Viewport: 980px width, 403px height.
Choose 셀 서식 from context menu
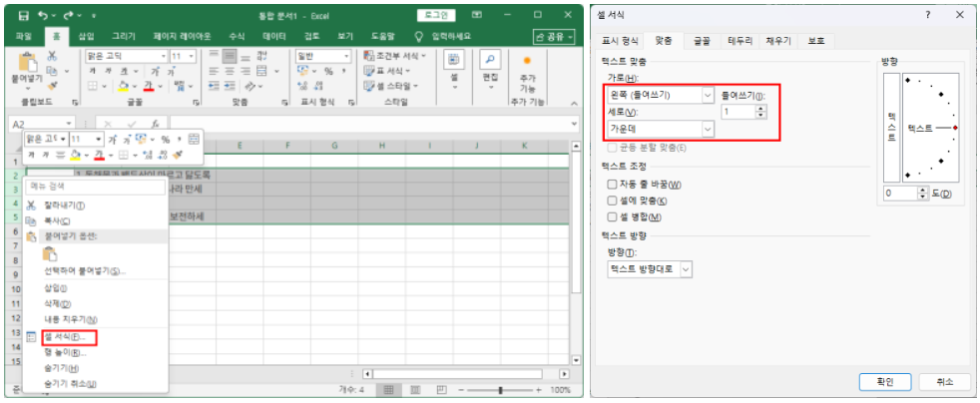(x=63, y=337)
